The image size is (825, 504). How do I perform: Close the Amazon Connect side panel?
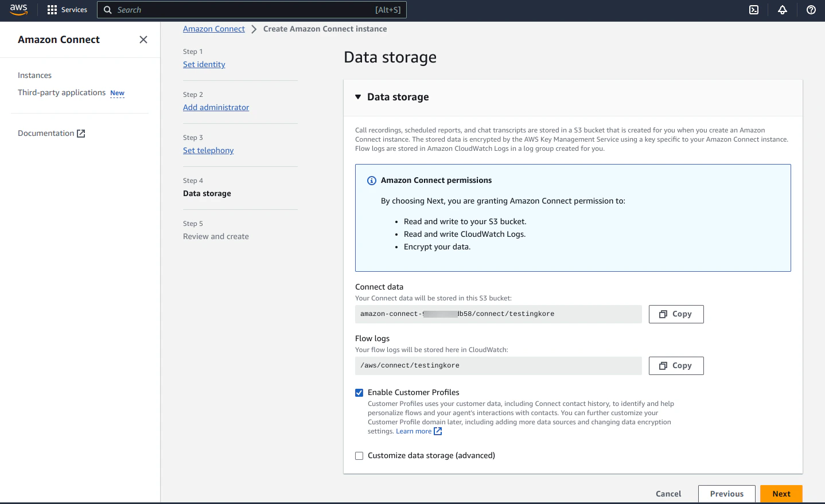pos(143,39)
